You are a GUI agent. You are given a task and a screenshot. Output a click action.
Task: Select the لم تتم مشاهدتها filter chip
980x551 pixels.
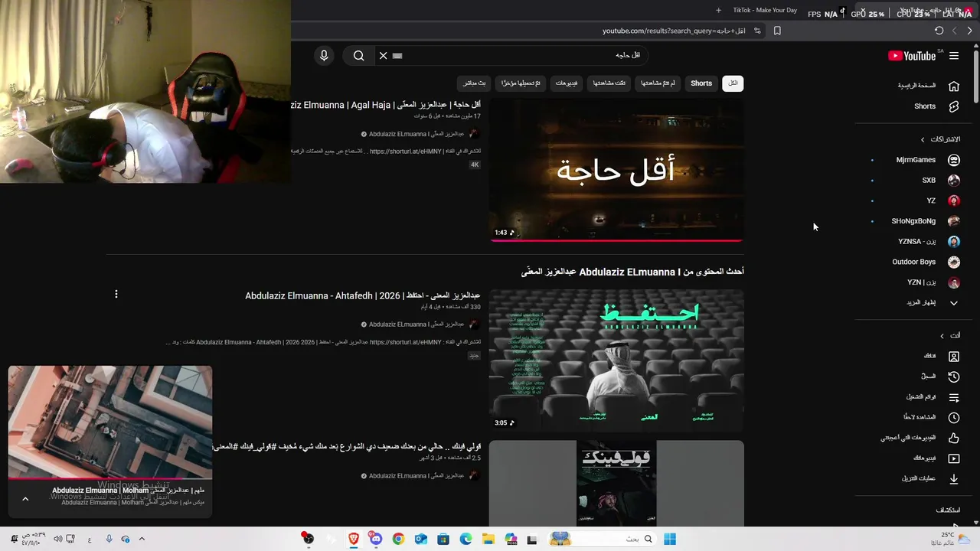(658, 83)
